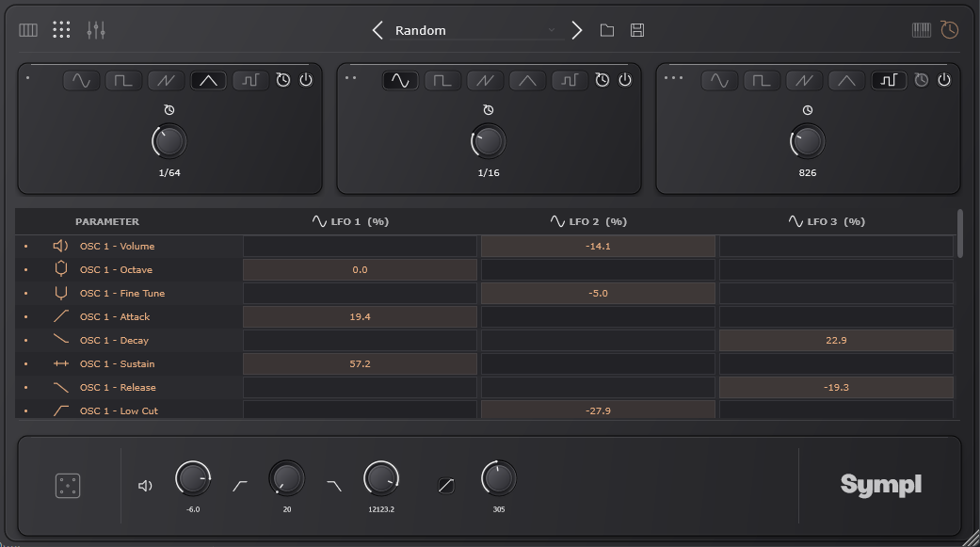980x547 pixels.
Task: Open the mixer sliders settings icon
Action: point(96,30)
